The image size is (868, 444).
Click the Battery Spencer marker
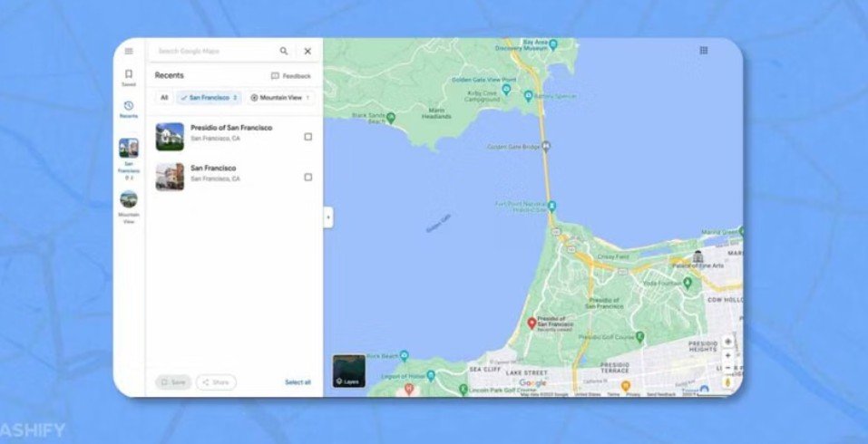(x=528, y=96)
